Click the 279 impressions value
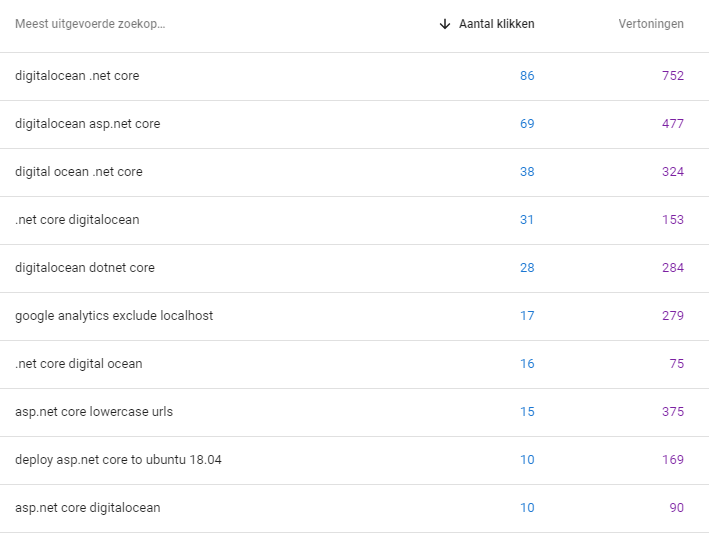Screen dimensions: 709x538 673,316
